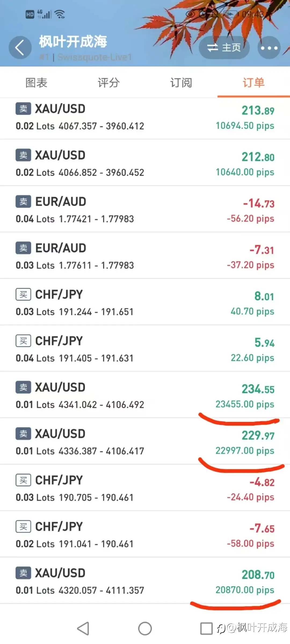Tap the sell badge on EUR/AUD 0.04 Lots order
The image size is (290, 644).
pyautogui.click(x=23, y=202)
